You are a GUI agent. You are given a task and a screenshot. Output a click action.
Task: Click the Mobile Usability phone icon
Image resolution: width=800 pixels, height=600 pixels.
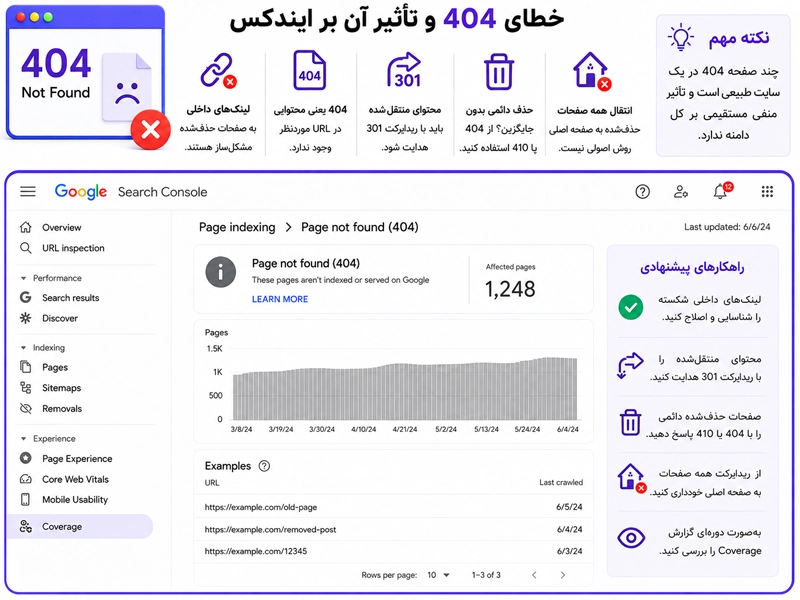(26, 499)
